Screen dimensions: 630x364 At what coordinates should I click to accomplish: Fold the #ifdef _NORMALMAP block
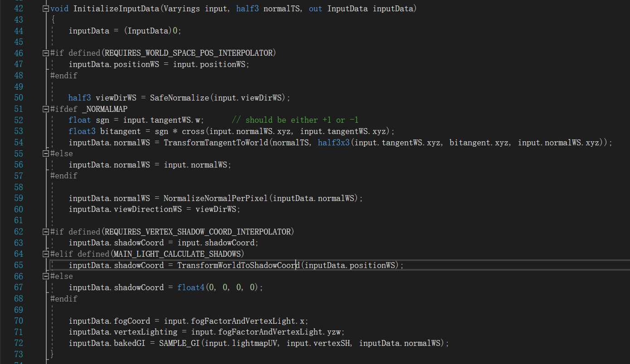click(45, 109)
